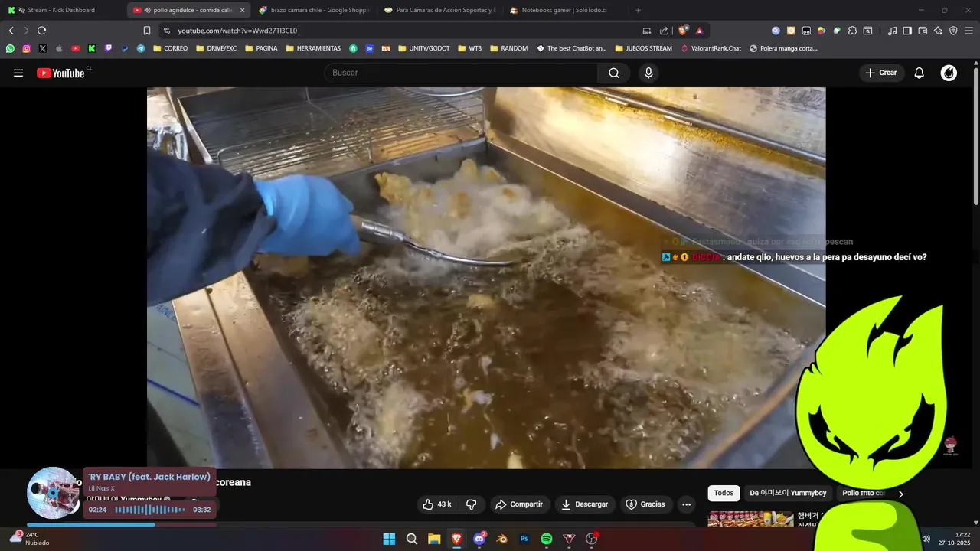Open a new browser tab

click(x=638, y=10)
